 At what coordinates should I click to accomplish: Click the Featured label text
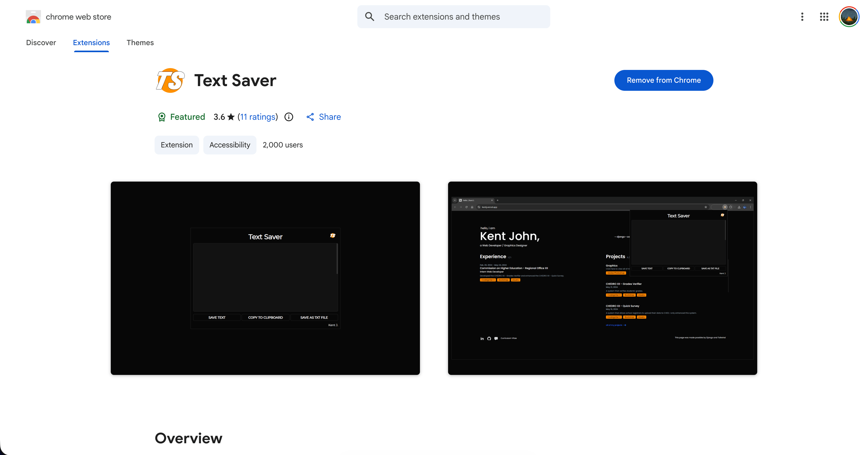click(x=188, y=117)
